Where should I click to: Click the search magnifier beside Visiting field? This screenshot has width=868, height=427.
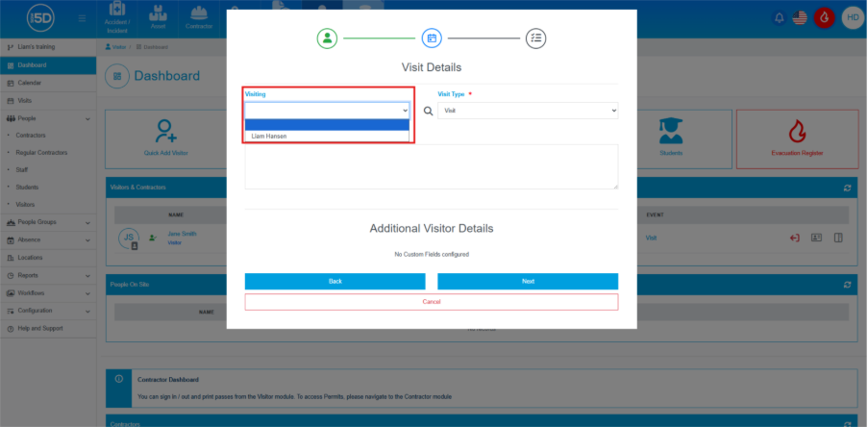point(429,111)
